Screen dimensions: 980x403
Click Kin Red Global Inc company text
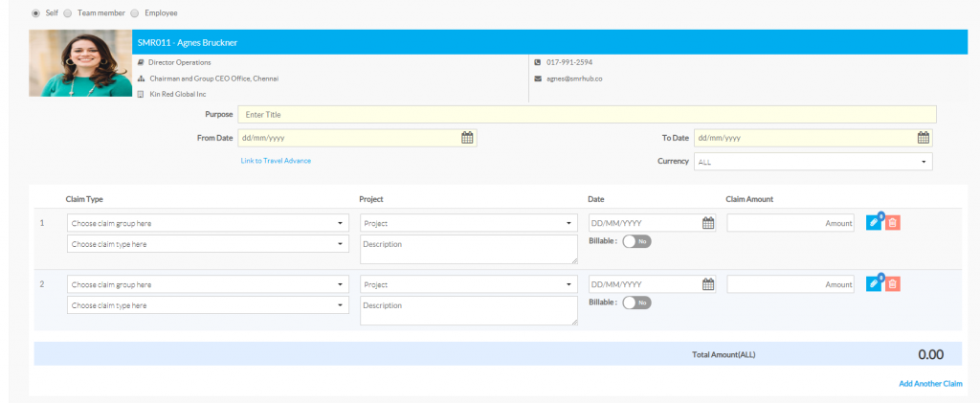[178, 94]
